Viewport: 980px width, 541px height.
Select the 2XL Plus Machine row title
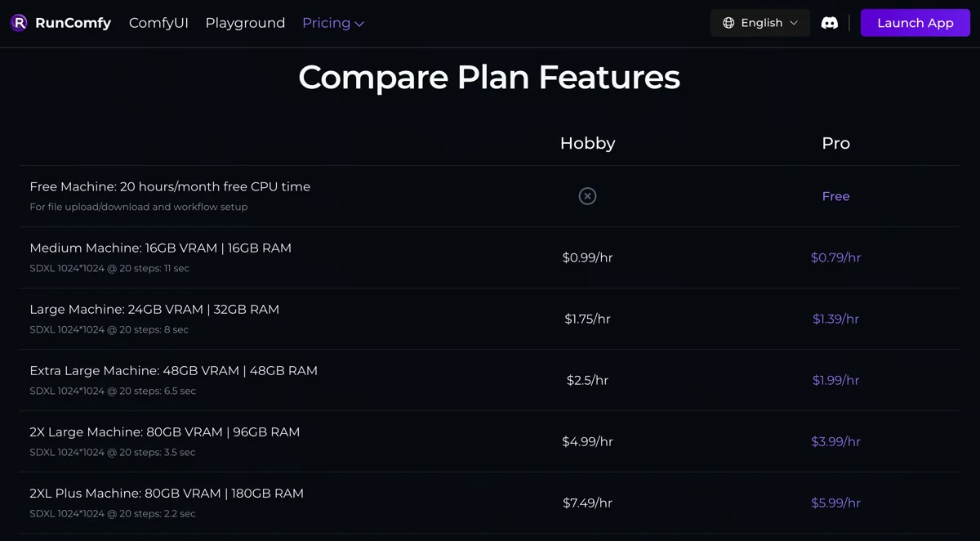pos(167,494)
